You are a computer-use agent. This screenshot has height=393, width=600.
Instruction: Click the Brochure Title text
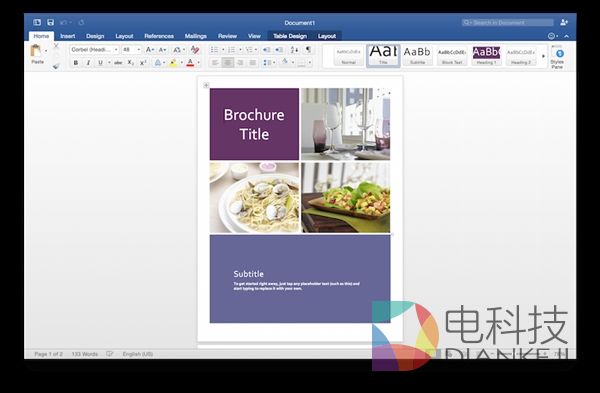254,124
